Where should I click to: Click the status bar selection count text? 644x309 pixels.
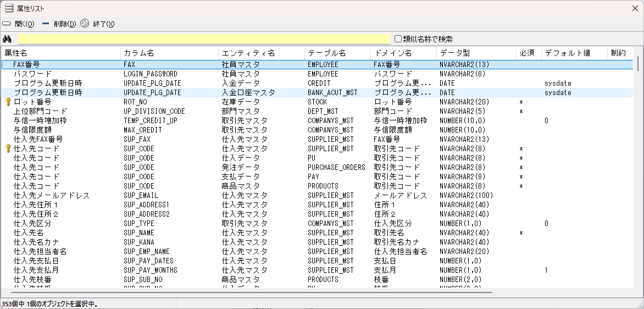tap(49, 304)
